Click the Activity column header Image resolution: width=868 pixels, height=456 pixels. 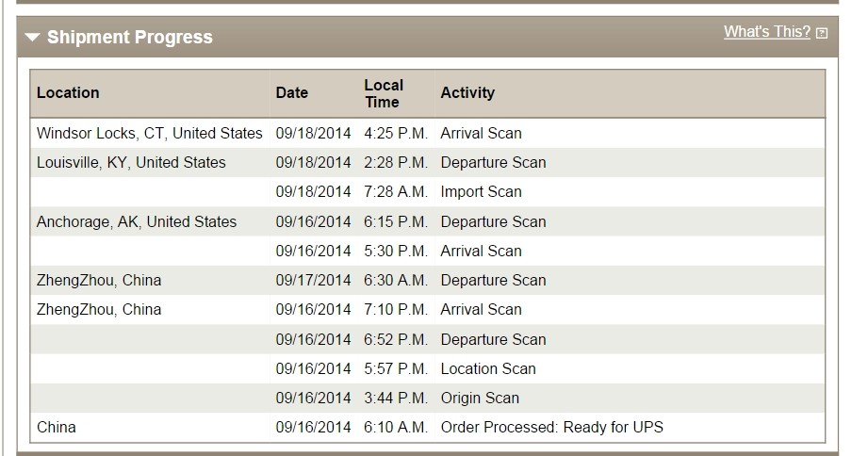(467, 92)
